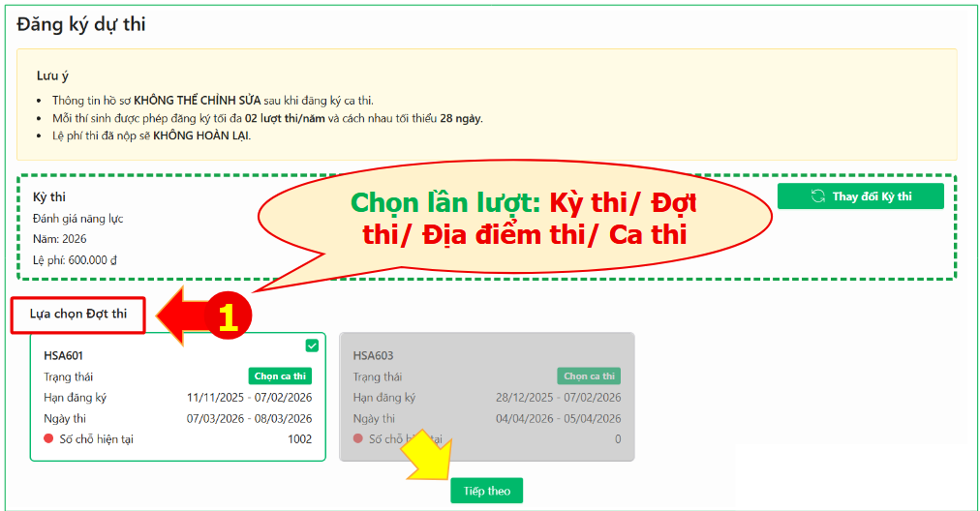Image resolution: width=980 pixels, height=511 pixels.
Task: Select the HSA603 exam session title
Action: click(374, 355)
